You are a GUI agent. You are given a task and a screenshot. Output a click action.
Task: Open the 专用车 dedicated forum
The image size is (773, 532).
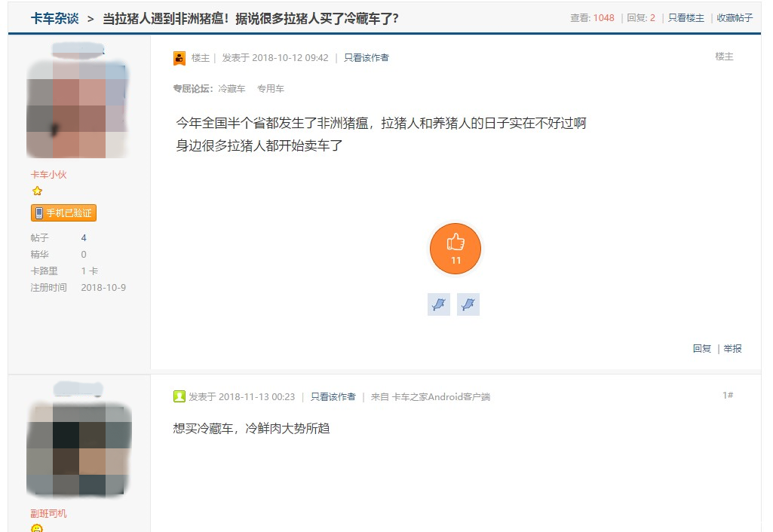tap(271, 89)
